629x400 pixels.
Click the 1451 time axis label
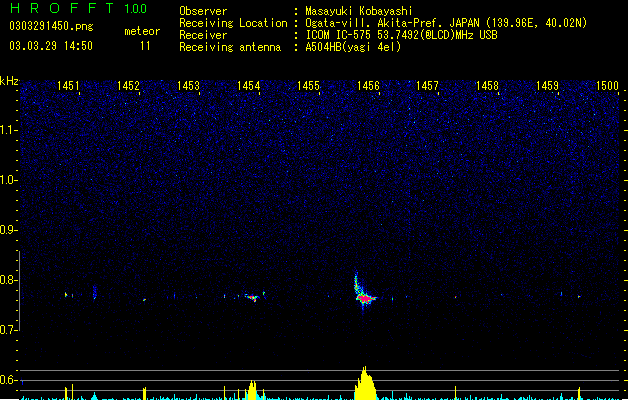(x=68, y=86)
